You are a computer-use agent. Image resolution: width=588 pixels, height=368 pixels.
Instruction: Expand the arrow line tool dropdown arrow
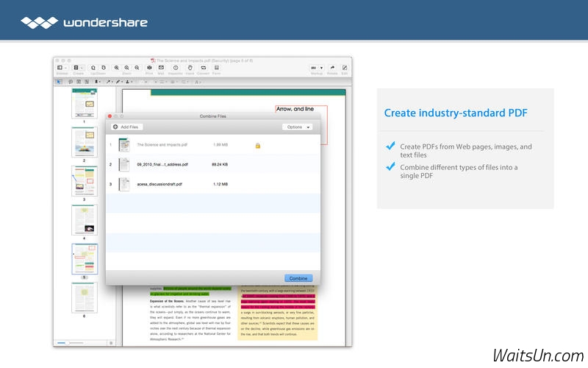click(x=112, y=82)
